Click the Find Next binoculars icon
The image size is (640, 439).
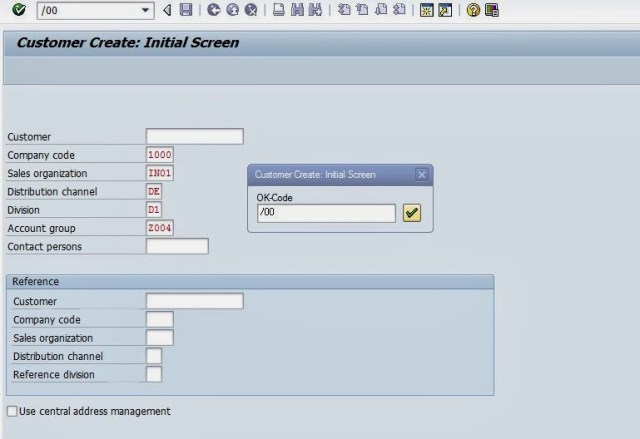click(316, 10)
